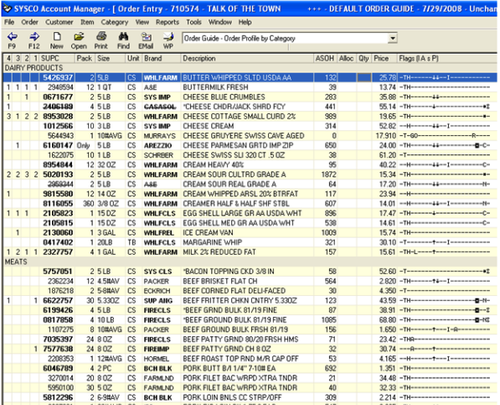Click SUPC 1012566 for CHEESE CREAM
Viewport: 500px width, 405px height.
tap(58, 126)
